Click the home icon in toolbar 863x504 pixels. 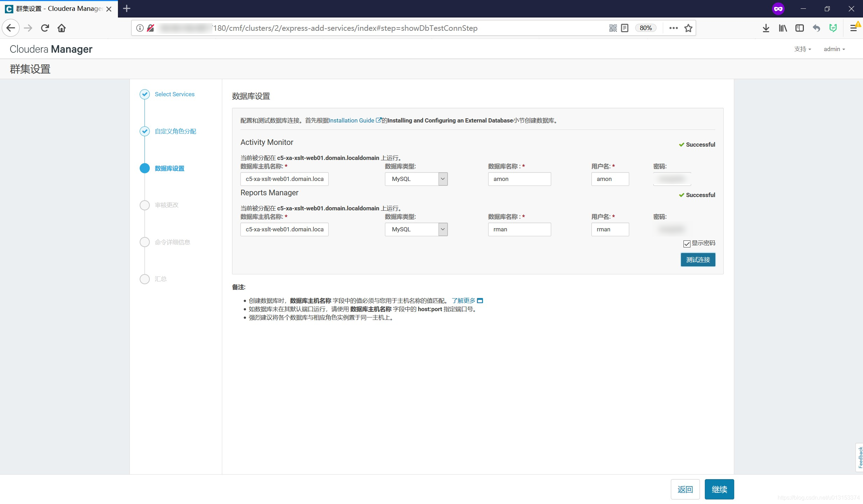(x=62, y=28)
